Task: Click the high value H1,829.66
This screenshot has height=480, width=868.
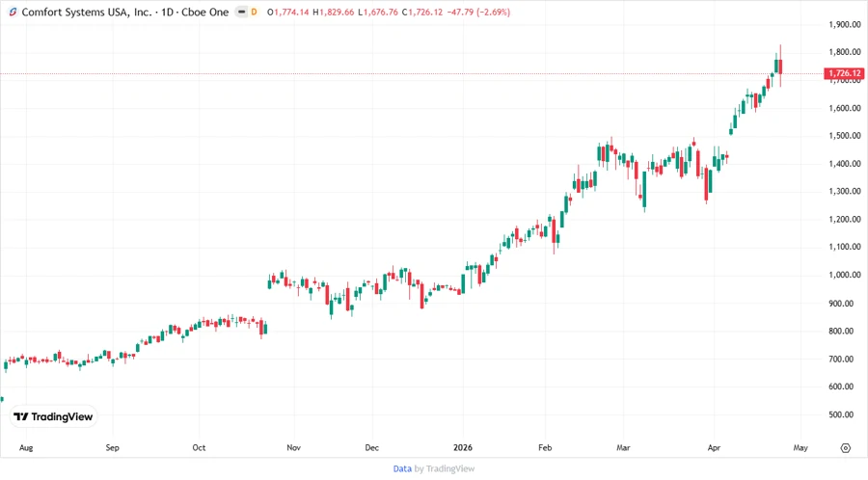Action: pyautogui.click(x=334, y=12)
